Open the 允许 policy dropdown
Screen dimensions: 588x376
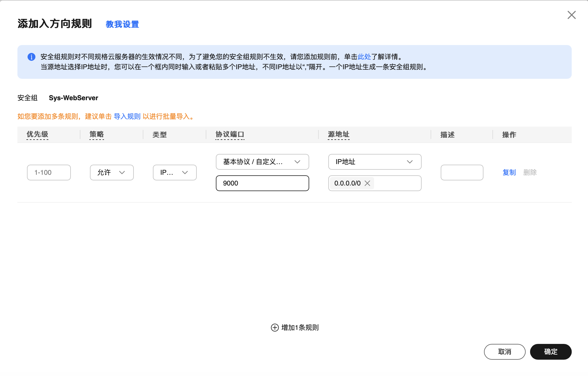point(112,173)
